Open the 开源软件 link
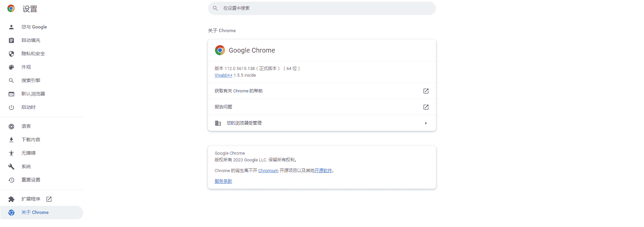644x227 pixels. (x=323, y=171)
